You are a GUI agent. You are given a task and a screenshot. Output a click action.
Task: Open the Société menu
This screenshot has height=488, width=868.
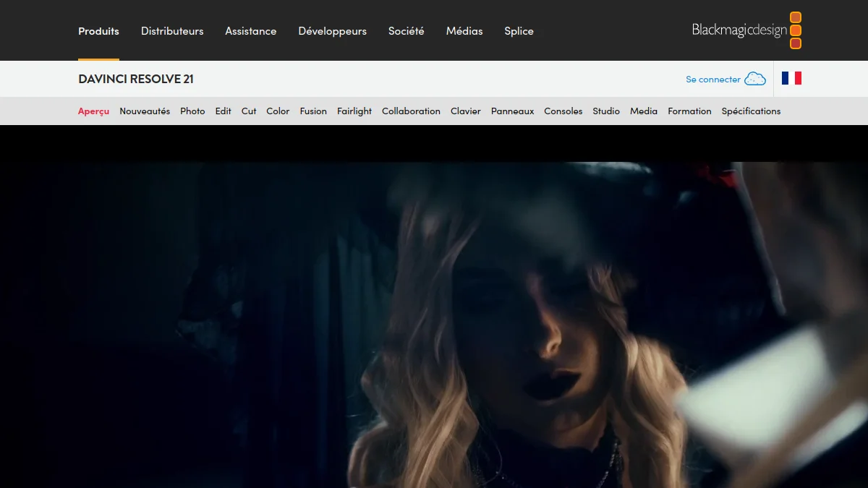[407, 31]
